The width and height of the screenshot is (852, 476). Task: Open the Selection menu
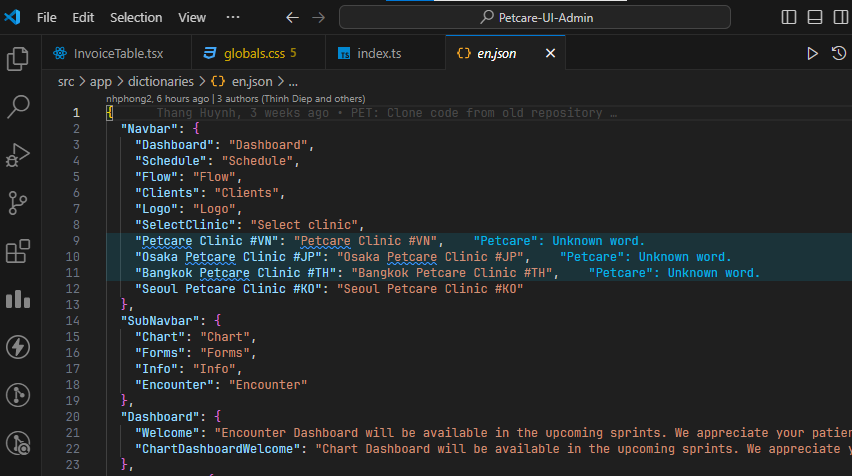(136, 17)
